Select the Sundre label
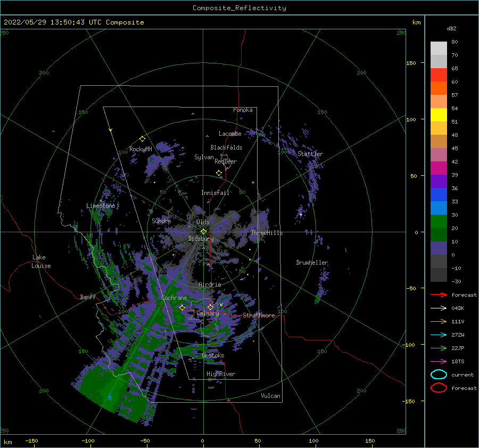This screenshot has height=448, width=479. click(161, 221)
